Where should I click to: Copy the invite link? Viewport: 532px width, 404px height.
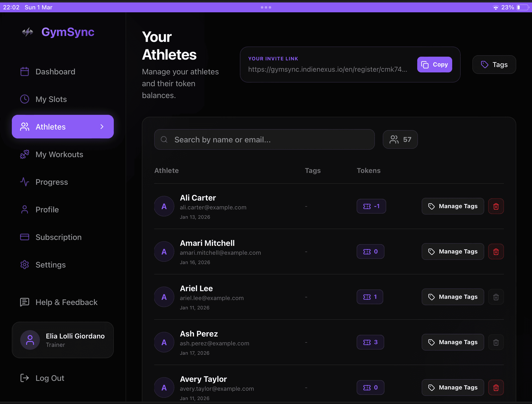[x=434, y=65]
